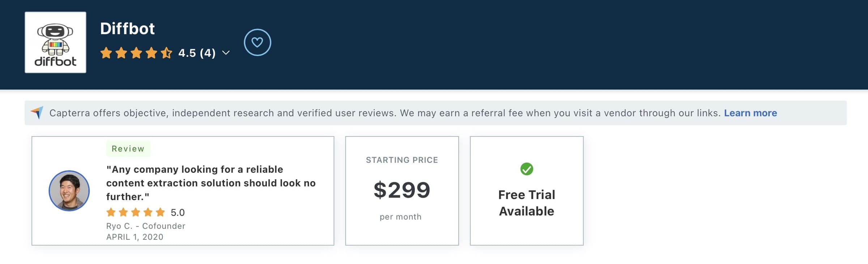Click the Capterra arrow logo icon
This screenshot has width=868, height=264.
[37, 113]
